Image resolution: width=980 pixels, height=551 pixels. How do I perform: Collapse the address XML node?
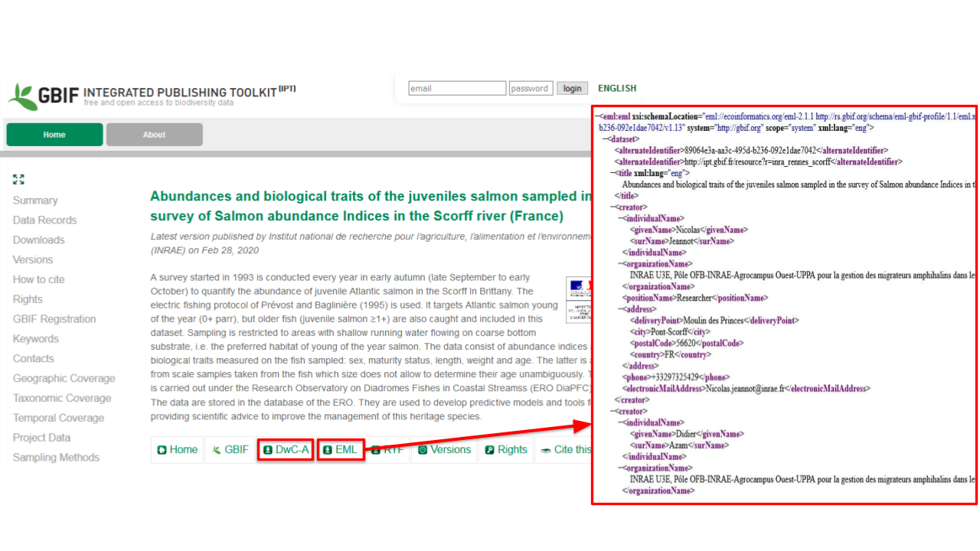(619, 309)
